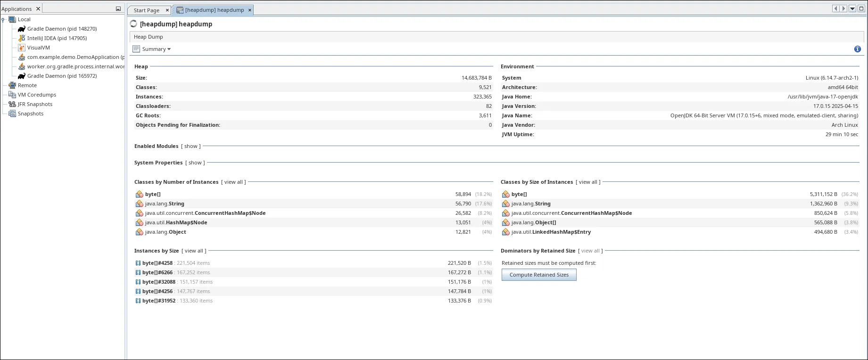Click the blue info icon at right

[857, 49]
